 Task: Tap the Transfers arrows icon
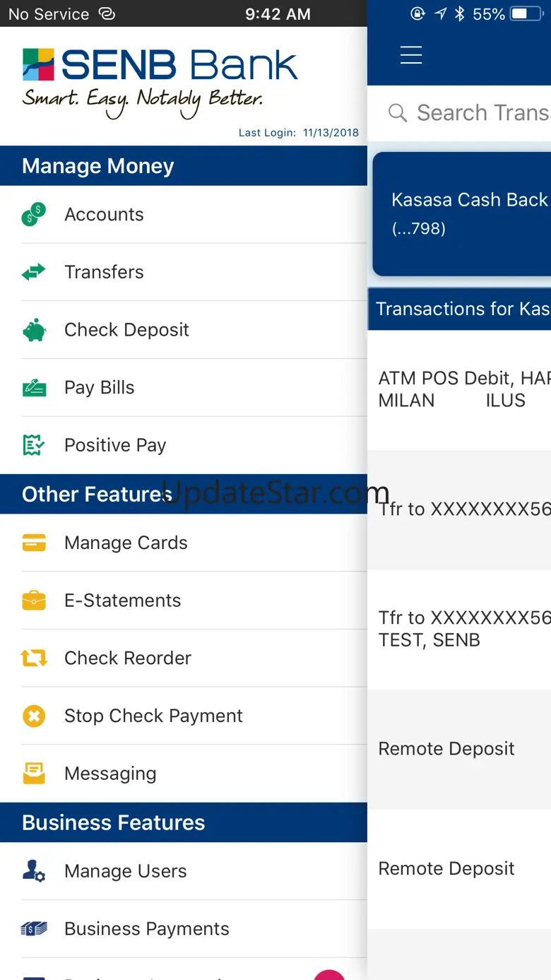click(x=33, y=272)
